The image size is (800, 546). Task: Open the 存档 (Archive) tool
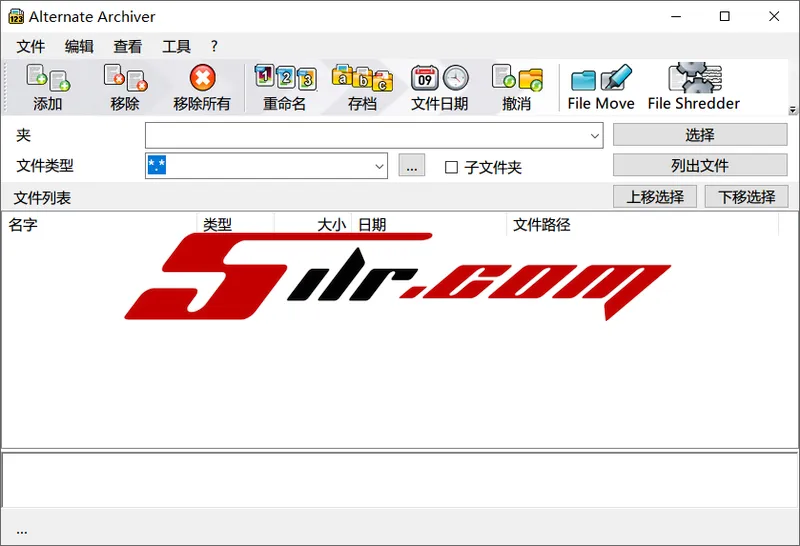(x=362, y=87)
